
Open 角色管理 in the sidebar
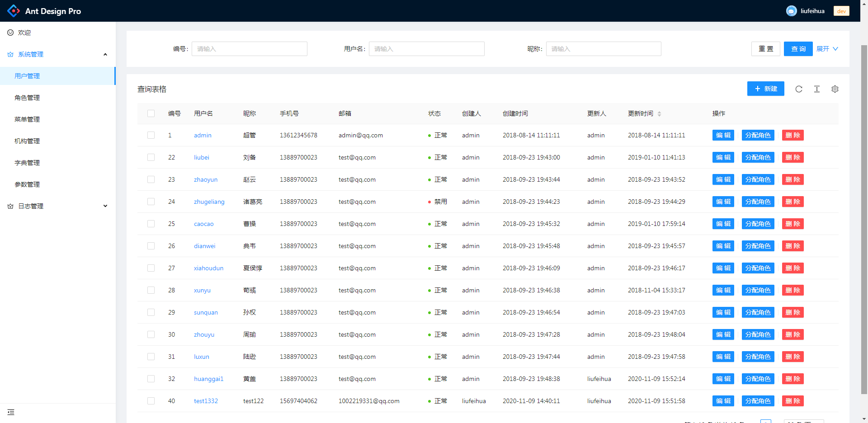tap(27, 98)
